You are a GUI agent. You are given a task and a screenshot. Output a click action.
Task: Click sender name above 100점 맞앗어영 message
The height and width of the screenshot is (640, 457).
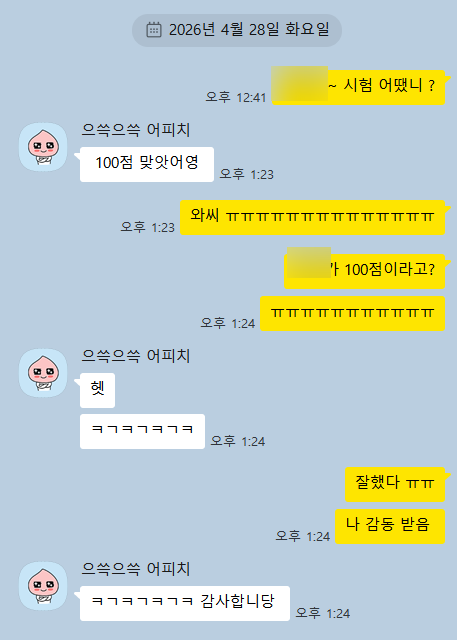(135, 130)
